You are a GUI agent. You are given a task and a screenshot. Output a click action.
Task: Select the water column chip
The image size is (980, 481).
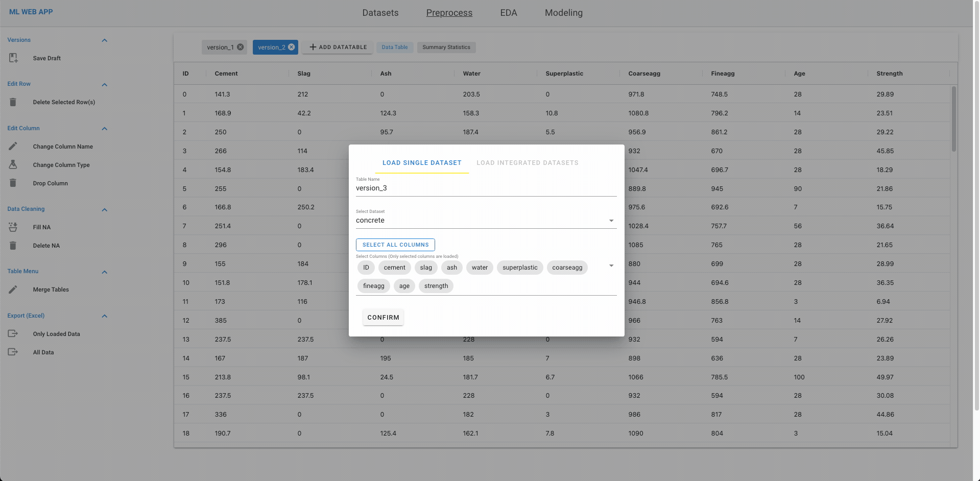tap(479, 267)
